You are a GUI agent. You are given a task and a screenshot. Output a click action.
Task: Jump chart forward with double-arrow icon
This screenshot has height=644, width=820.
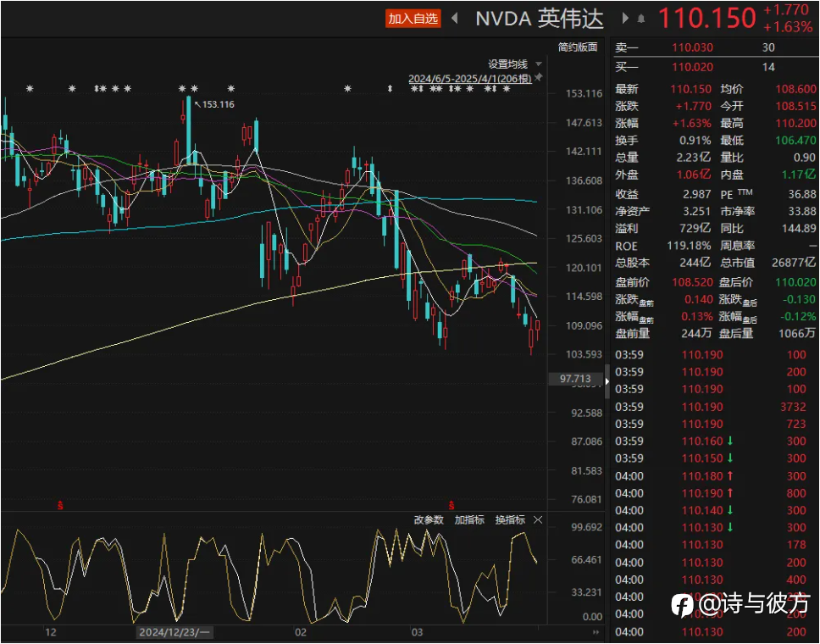tap(596, 632)
